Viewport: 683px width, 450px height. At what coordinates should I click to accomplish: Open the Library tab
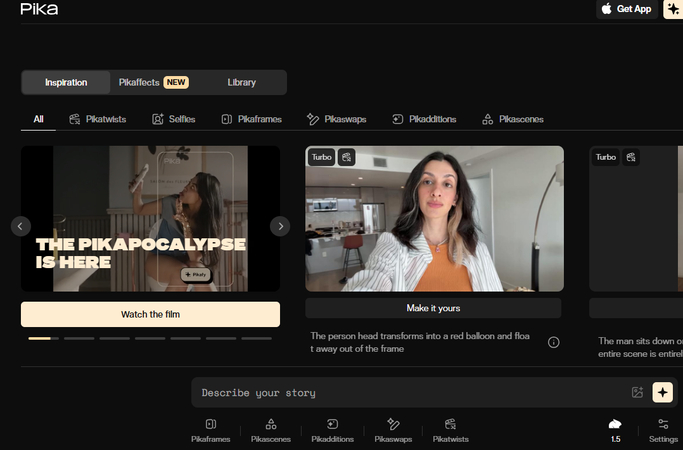coord(241,82)
